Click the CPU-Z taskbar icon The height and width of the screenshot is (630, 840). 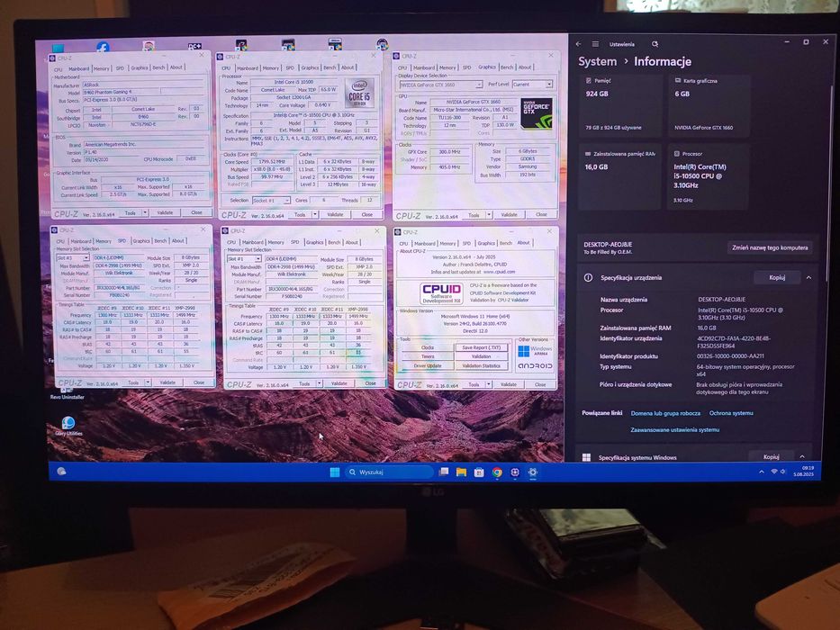[515, 472]
